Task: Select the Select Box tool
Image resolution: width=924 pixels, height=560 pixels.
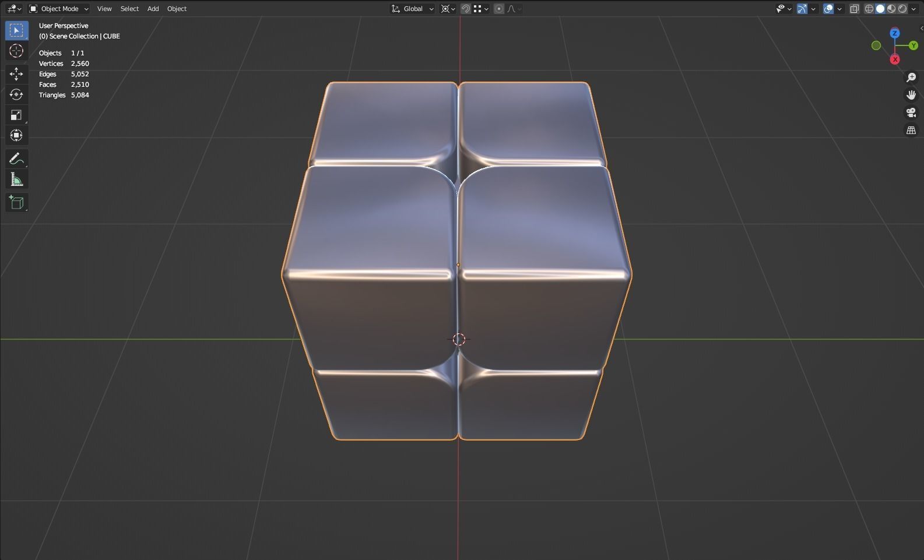Action: 16,30
